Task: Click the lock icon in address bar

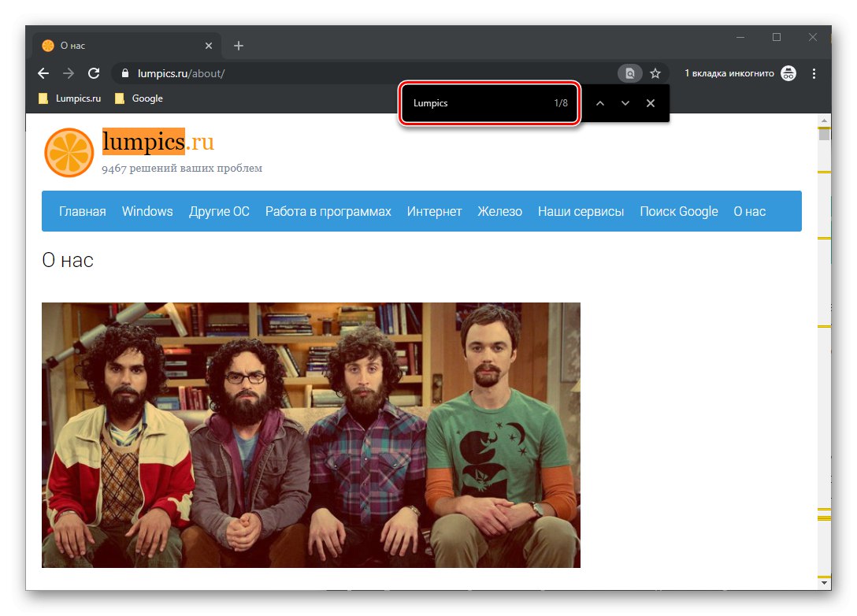Action: (x=125, y=73)
